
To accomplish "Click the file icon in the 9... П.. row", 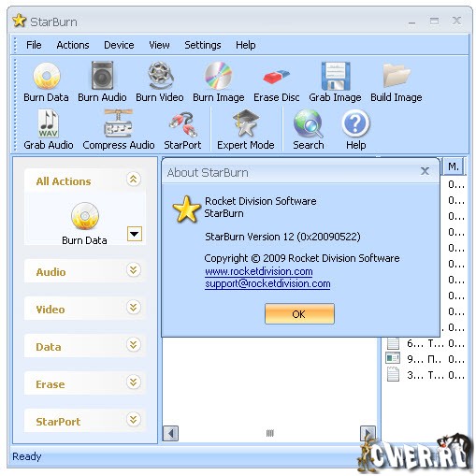I will pos(393,358).
